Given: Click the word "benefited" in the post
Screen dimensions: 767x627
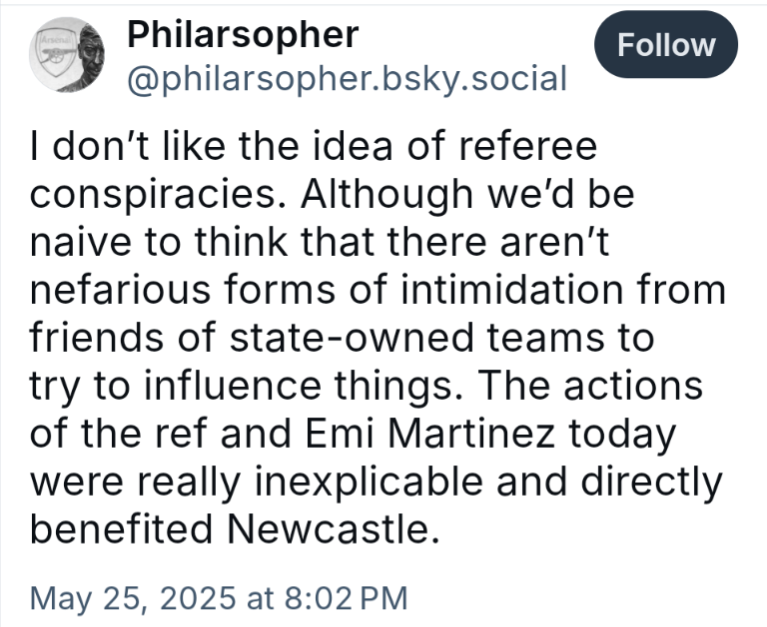Looking at the screenshot, I should coord(121,530).
